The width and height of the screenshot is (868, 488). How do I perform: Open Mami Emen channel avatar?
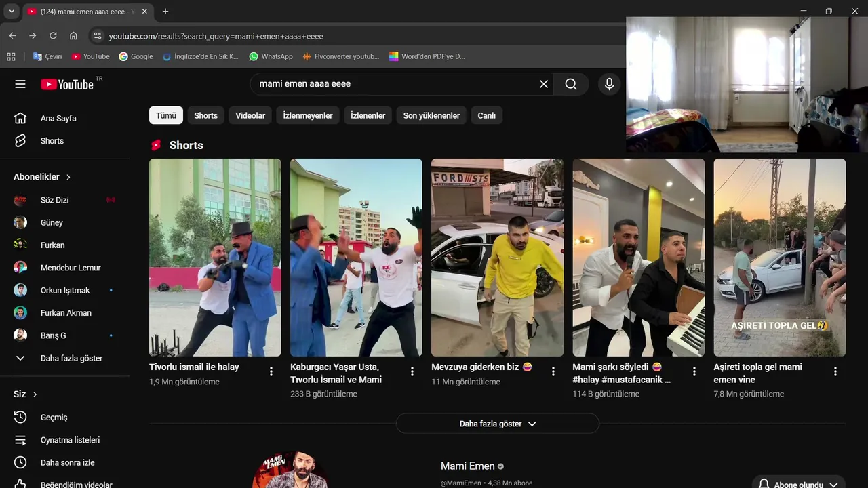click(290, 470)
